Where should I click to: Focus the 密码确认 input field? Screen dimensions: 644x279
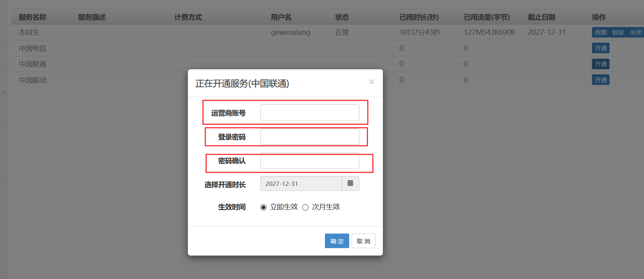tap(310, 160)
